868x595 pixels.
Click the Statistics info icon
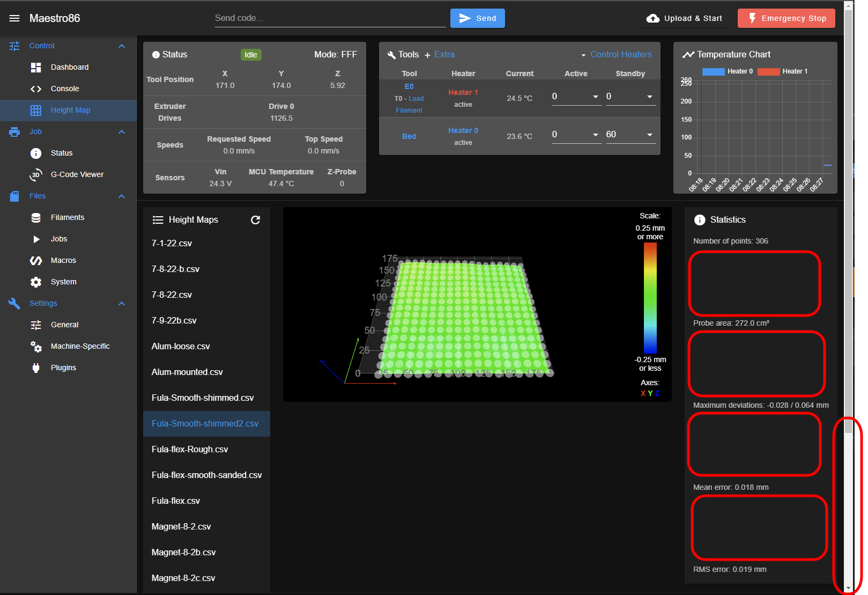click(x=700, y=219)
